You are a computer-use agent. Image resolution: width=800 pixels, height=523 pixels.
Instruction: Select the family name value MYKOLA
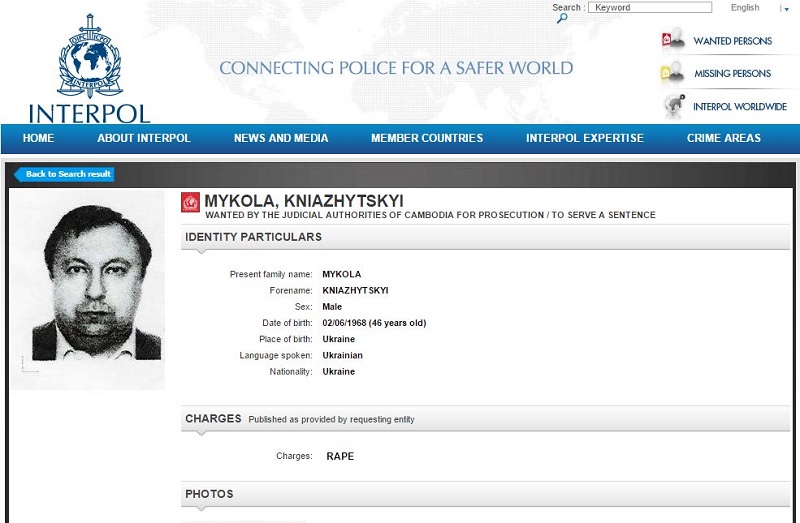341,274
